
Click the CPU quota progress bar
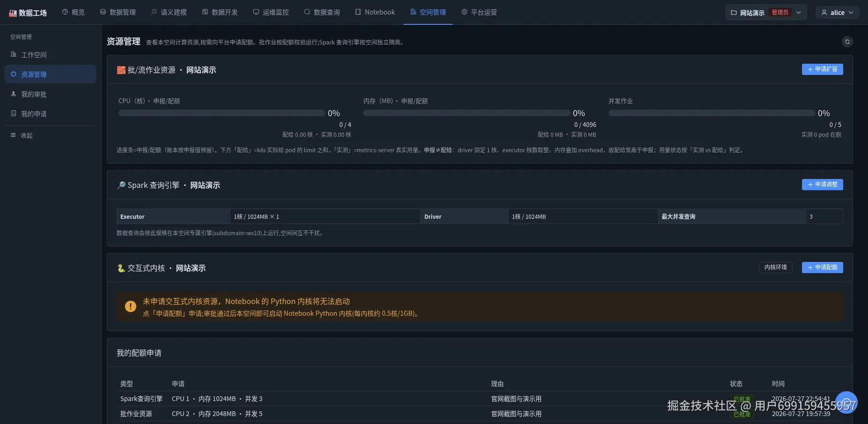(x=221, y=113)
